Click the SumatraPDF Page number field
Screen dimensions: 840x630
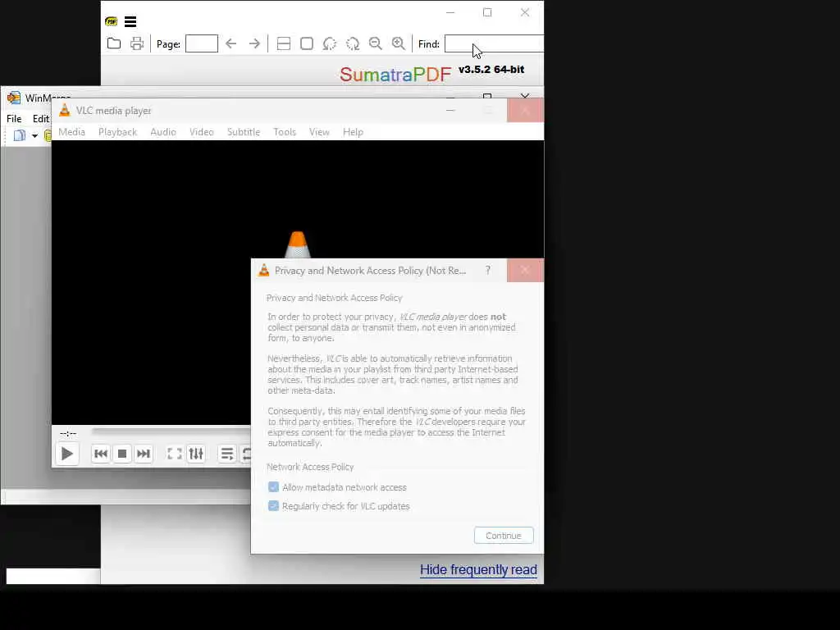tap(202, 43)
